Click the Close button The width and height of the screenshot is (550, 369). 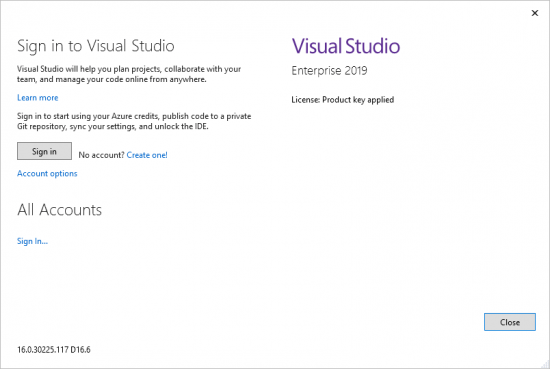510,322
